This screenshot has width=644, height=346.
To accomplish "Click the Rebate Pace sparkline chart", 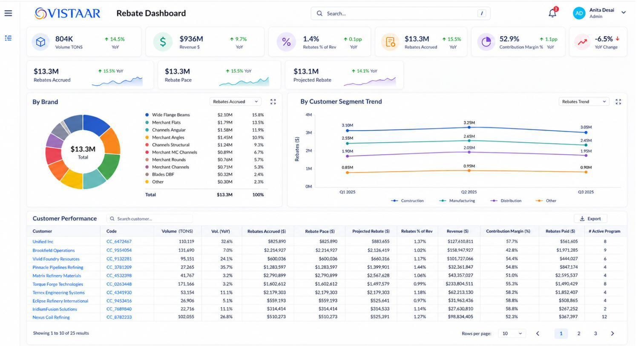I will tap(244, 81).
